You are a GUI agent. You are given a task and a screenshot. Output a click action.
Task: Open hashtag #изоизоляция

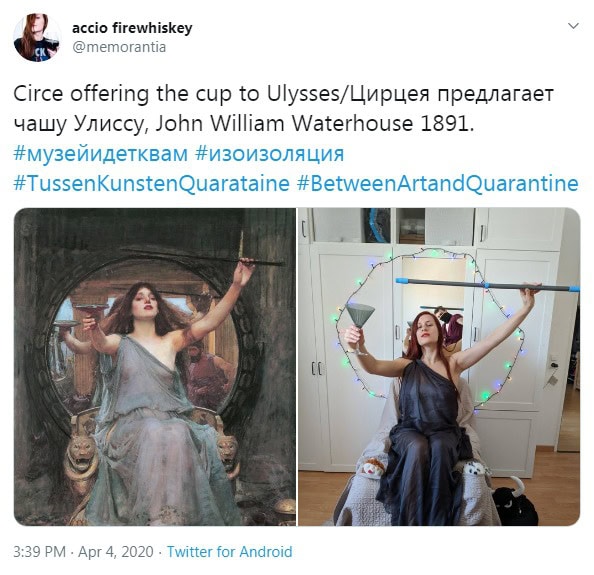click(270, 154)
